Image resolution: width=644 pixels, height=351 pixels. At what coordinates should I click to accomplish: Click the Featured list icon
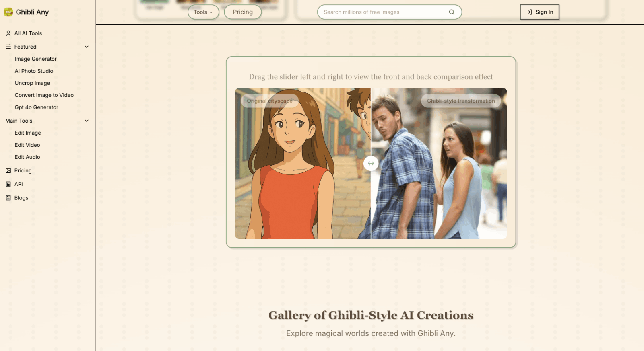8,47
